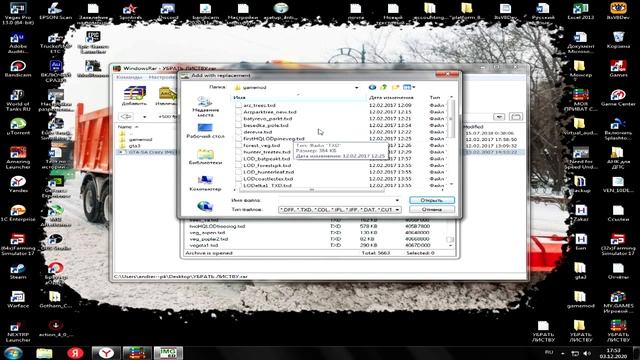Viewport: 640px width, 360px height.
Task: Open Excel 2013 desktop shortcut
Action: (580, 11)
